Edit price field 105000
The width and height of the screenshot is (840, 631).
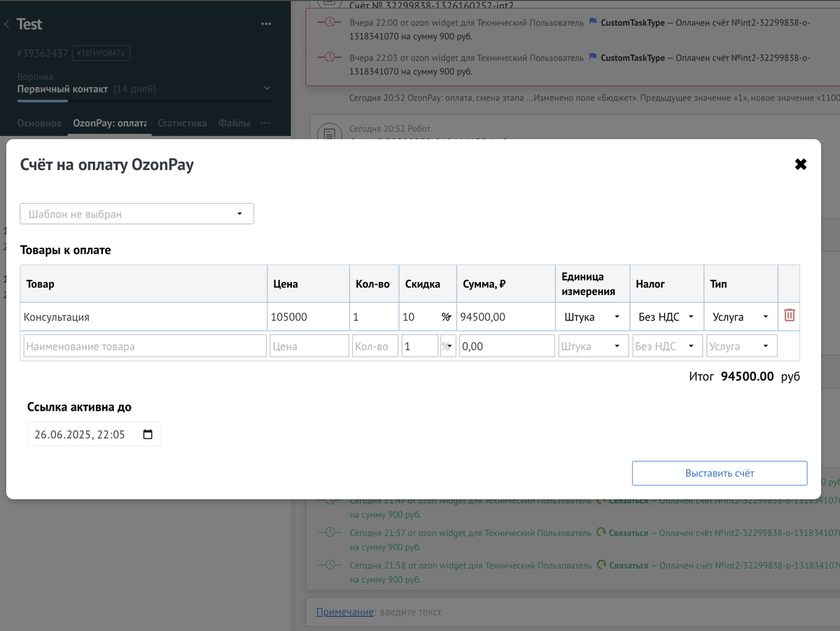[309, 317]
